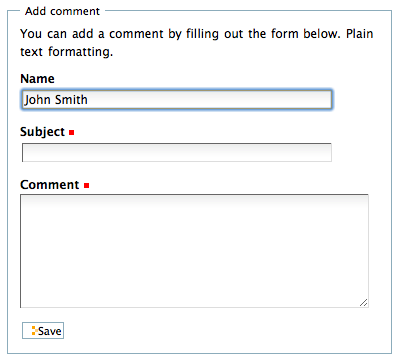Click the Add comment legend title
403x364 pixels.
(x=62, y=11)
